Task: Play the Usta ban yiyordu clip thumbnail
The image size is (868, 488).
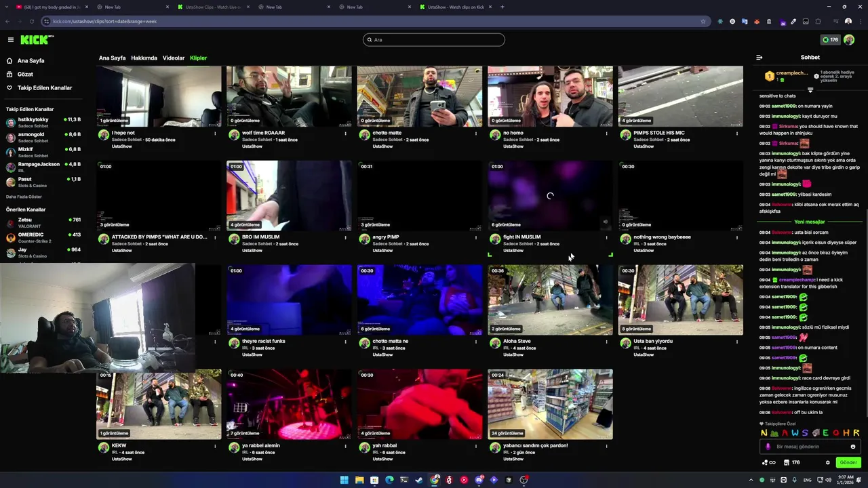Action: pos(680,300)
